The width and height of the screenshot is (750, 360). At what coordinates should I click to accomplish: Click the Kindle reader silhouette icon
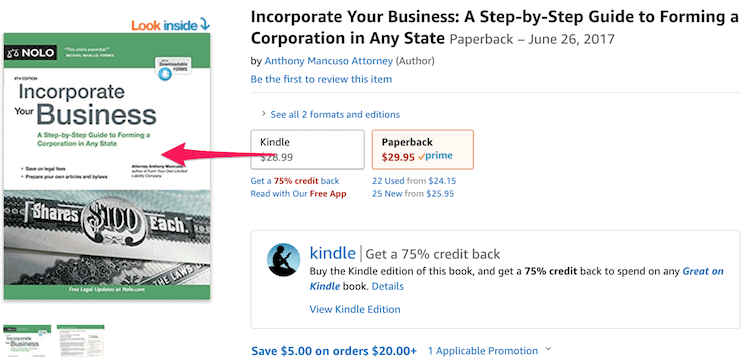point(283,260)
